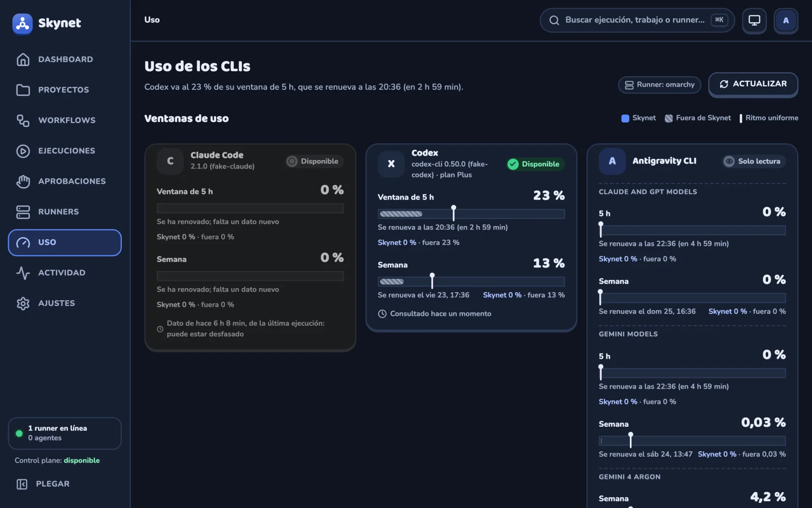Click the Ritmo uniforme legend label
The image size is (812, 508).
(x=772, y=118)
